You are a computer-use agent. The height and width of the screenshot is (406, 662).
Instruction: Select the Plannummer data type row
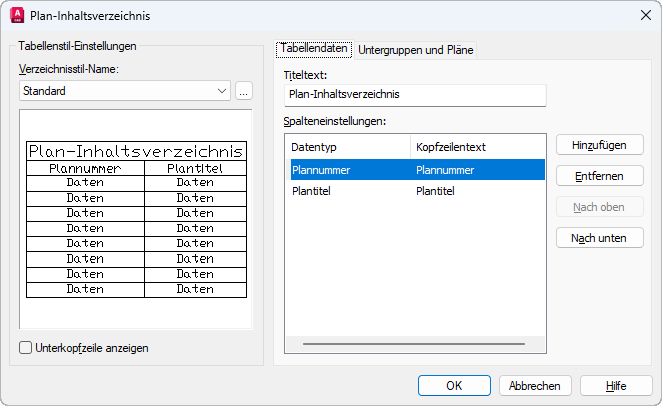pos(347,170)
